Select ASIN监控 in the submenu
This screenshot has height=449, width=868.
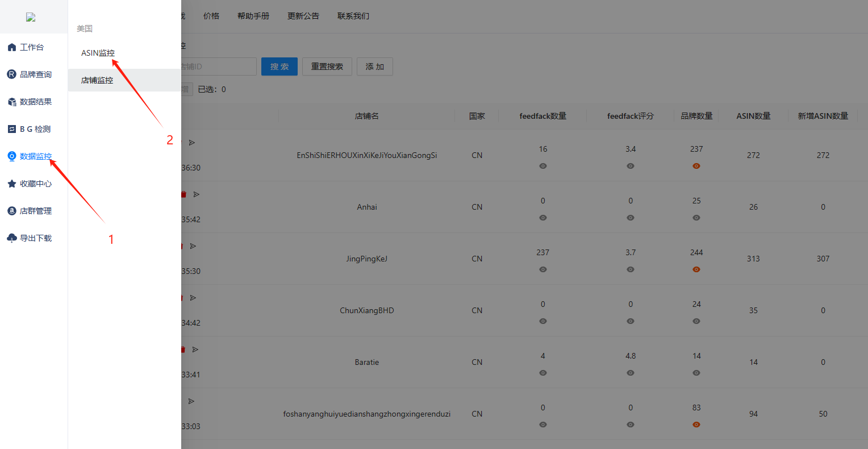[98, 53]
